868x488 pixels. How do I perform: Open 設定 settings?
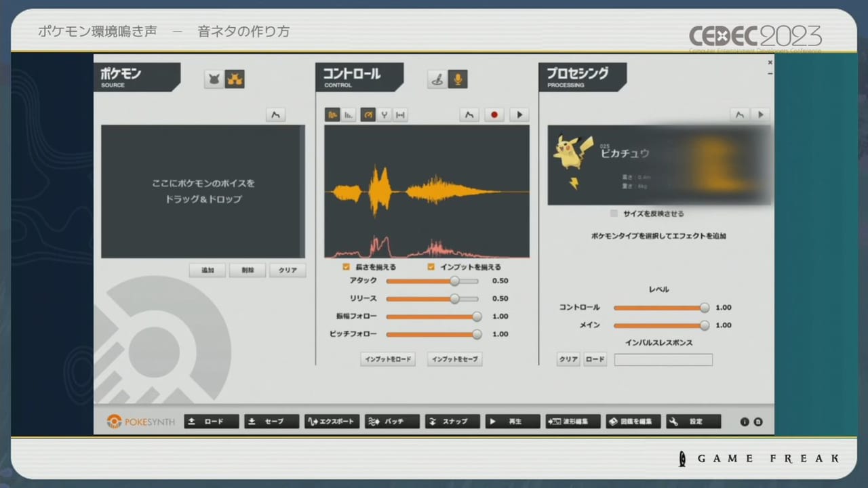click(x=694, y=422)
